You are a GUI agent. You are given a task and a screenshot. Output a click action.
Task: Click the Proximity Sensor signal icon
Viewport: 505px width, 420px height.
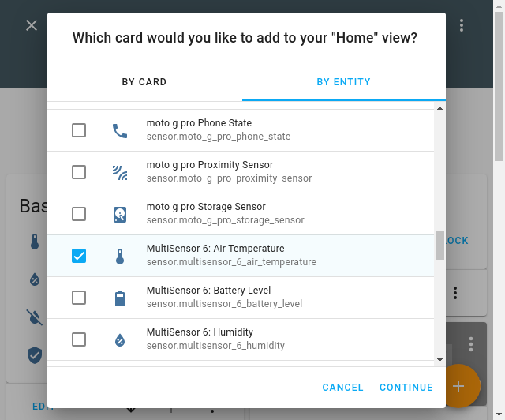pyautogui.click(x=120, y=172)
